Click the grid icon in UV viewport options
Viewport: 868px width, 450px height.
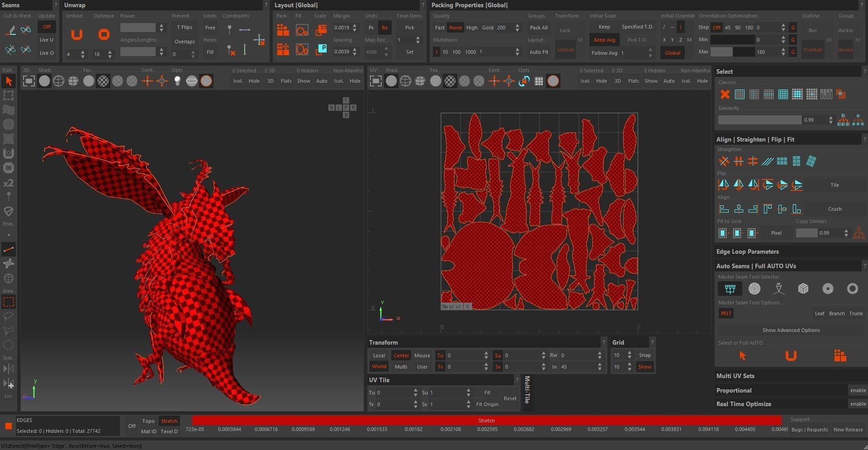[539, 81]
